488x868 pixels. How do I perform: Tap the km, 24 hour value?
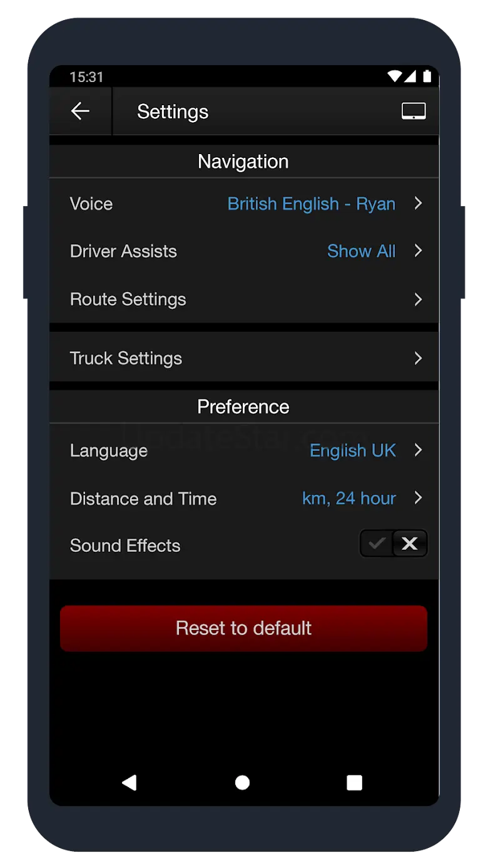[349, 499]
